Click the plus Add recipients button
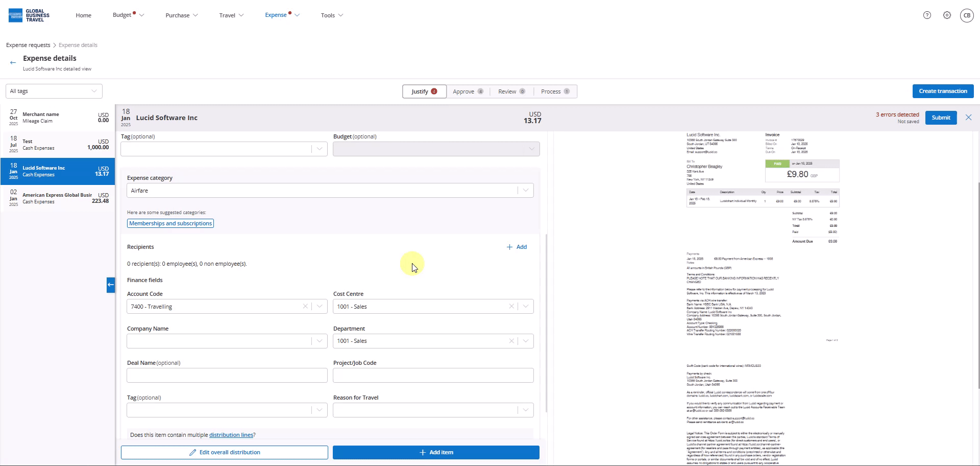 pos(517,247)
